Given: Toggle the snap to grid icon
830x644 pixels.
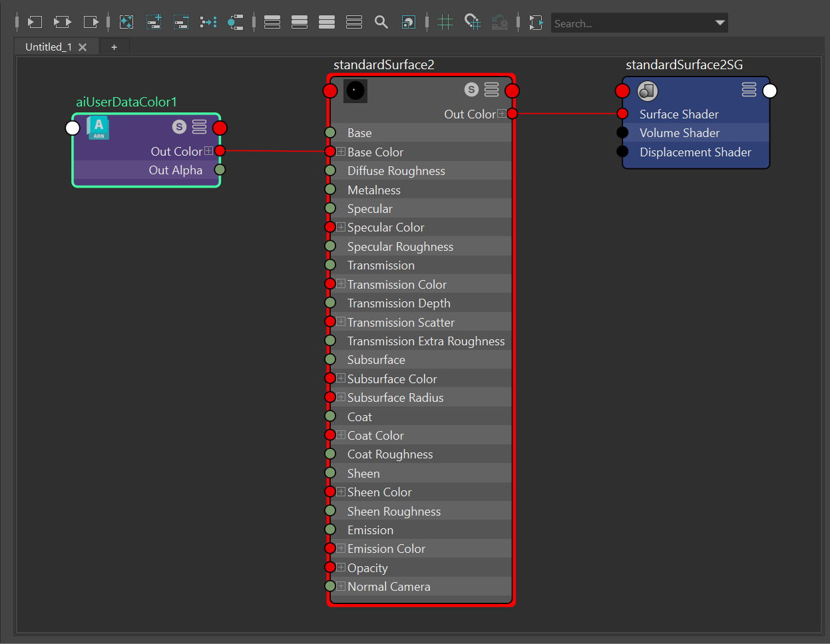Looking at the screenshot, I should (473, 23).
